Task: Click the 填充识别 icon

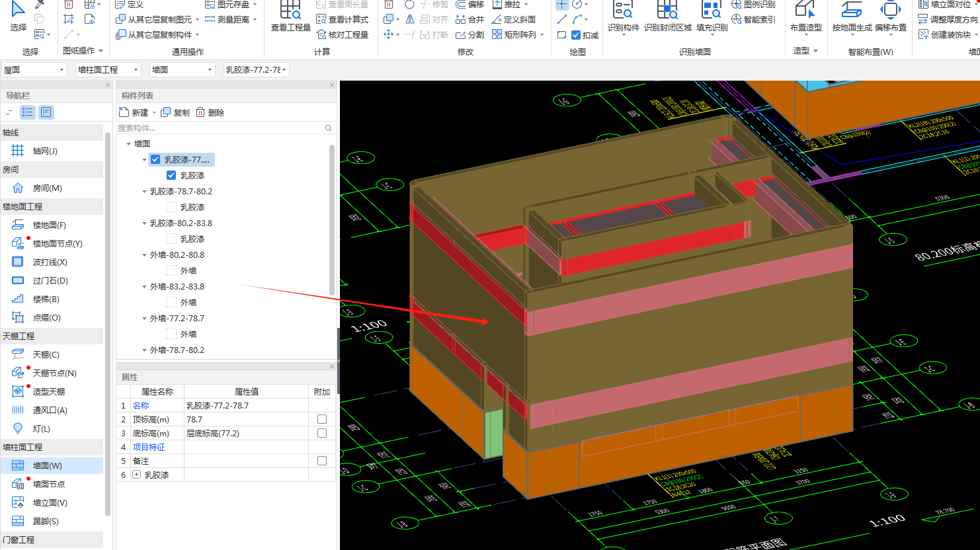Action: 712,9
